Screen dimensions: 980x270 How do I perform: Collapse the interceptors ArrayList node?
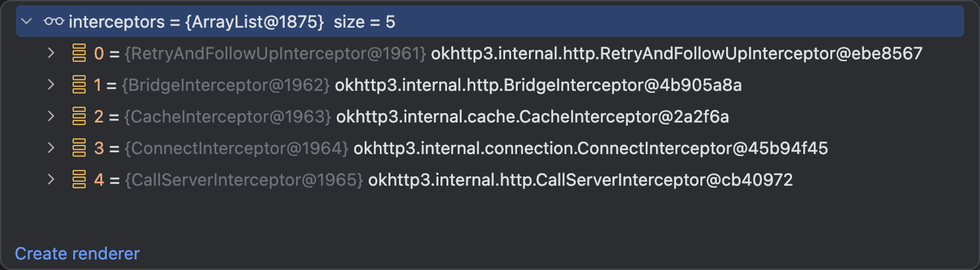click(26, 22)
